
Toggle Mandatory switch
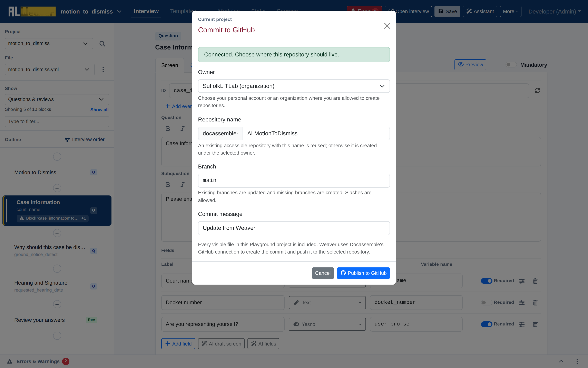[x=511, y=65]
